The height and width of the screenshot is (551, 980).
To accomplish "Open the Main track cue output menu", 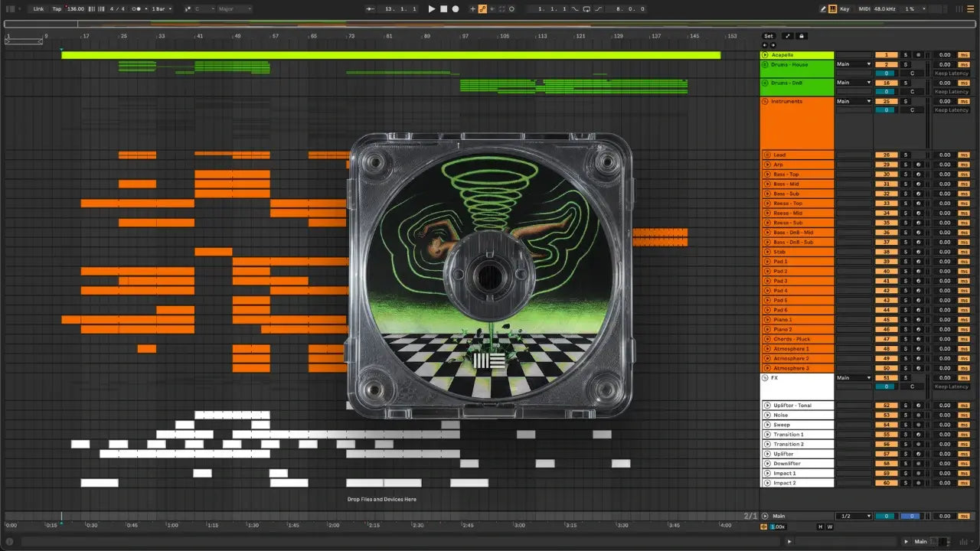I will click(x=854, y=517).
